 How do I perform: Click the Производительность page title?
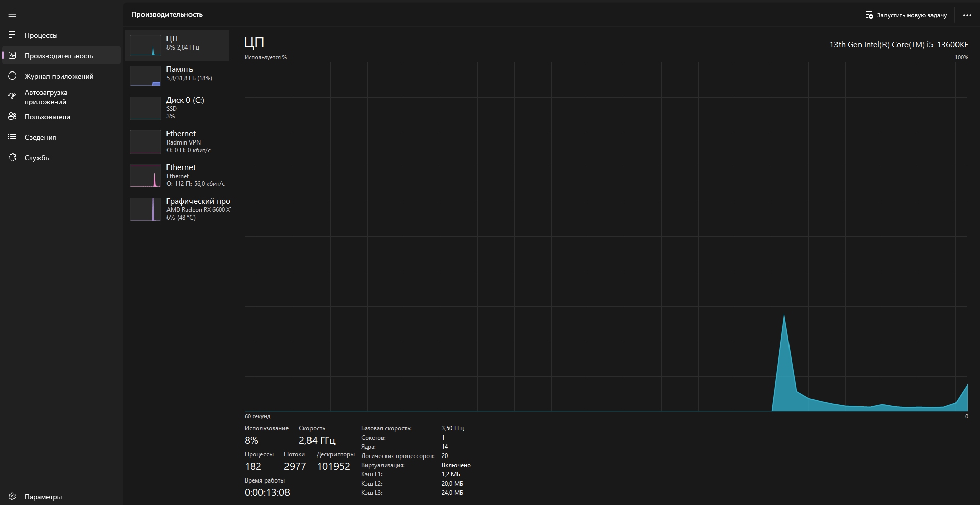pos(167,15)
